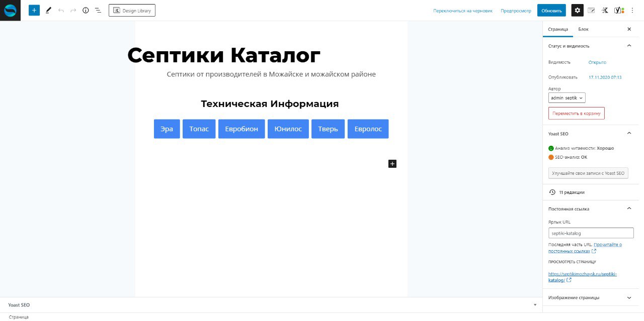Click Улучшайте свои записи с Yoast SEO
The height and width of the screenshot is (321, 644).
(x=588, y=173)
